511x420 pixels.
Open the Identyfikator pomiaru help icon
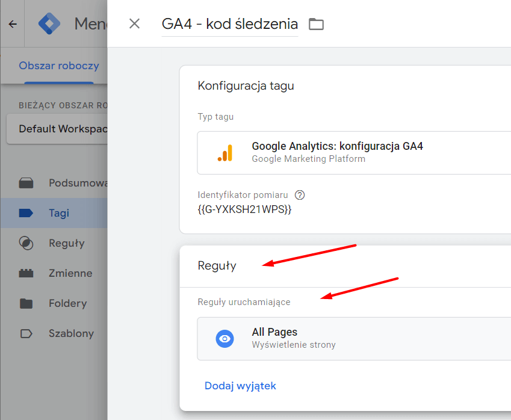[300, 195]
